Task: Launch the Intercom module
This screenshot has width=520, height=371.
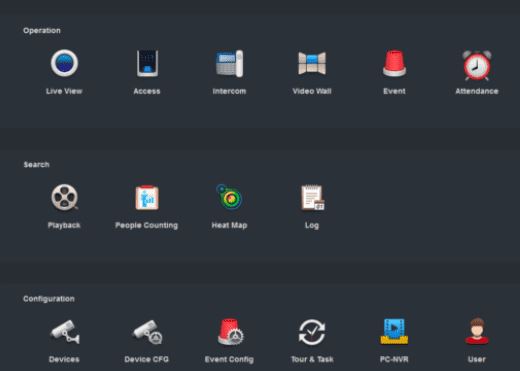Action: click(x=229, y=63)
